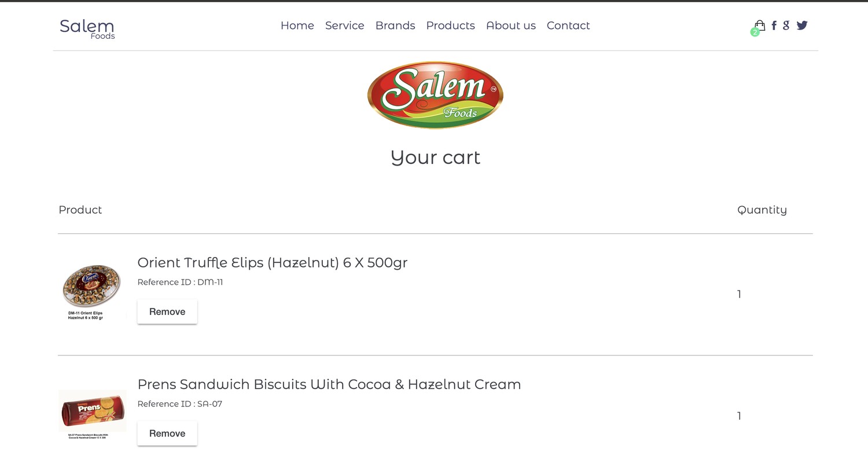This screenshot has width=868, height=470.
Task: Open the Twitter bird icon
Action: click(802, 25)
